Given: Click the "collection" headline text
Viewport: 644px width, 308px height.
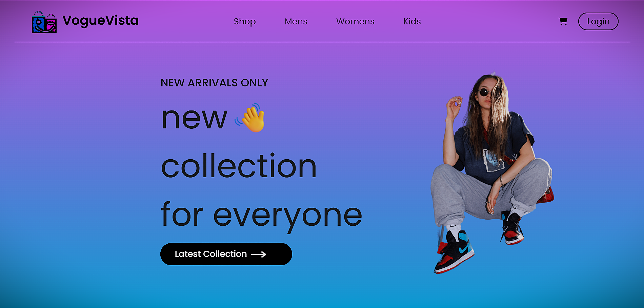Looking at the screenshot, I should point(239,166).
